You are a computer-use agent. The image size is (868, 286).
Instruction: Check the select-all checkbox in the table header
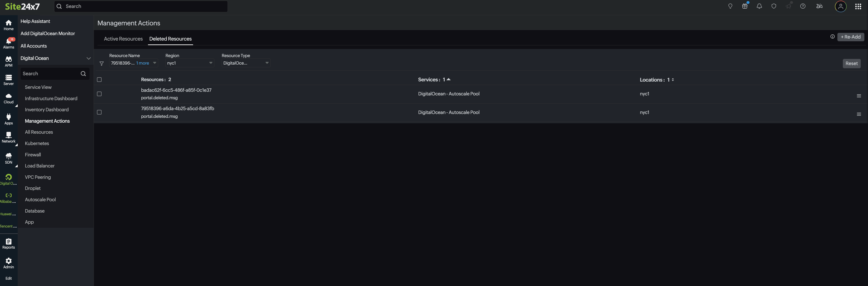(99, 80)
